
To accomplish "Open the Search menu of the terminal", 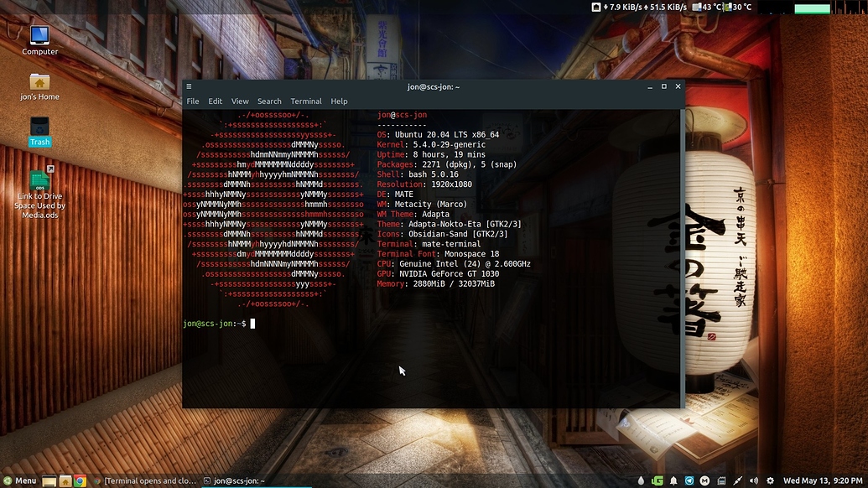I will (269, 101).
